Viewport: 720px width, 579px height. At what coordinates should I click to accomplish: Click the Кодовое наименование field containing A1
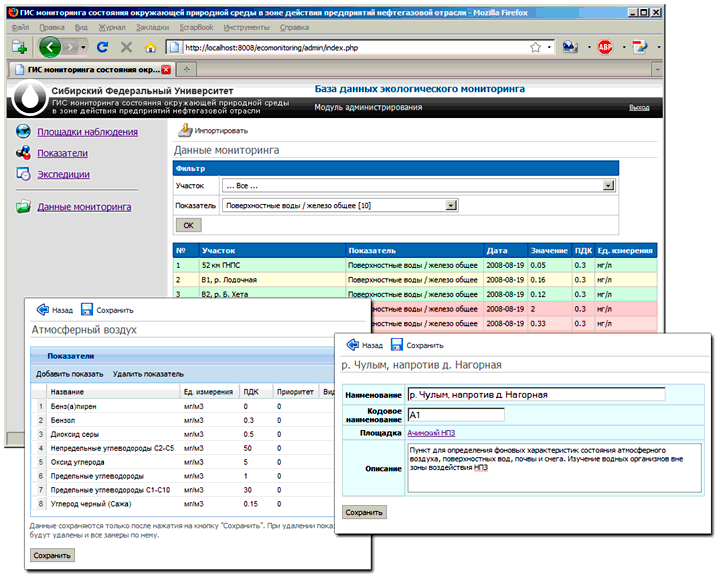[455, 414]
